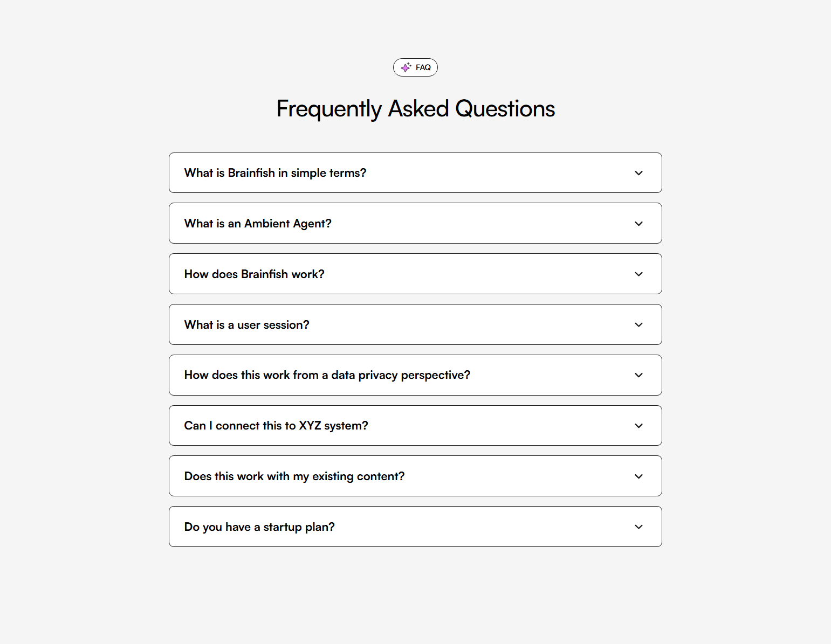Expand 'What is Brainfish in simple terms?'
This screenshot has height=644, width=831.
coord(638,173)
